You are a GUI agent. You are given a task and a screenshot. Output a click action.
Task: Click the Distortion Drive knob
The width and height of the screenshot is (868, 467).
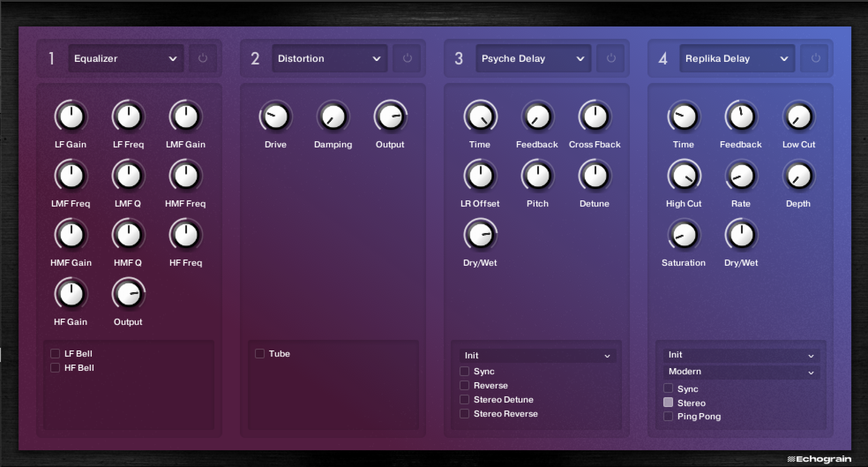click(x=276, y=117)
